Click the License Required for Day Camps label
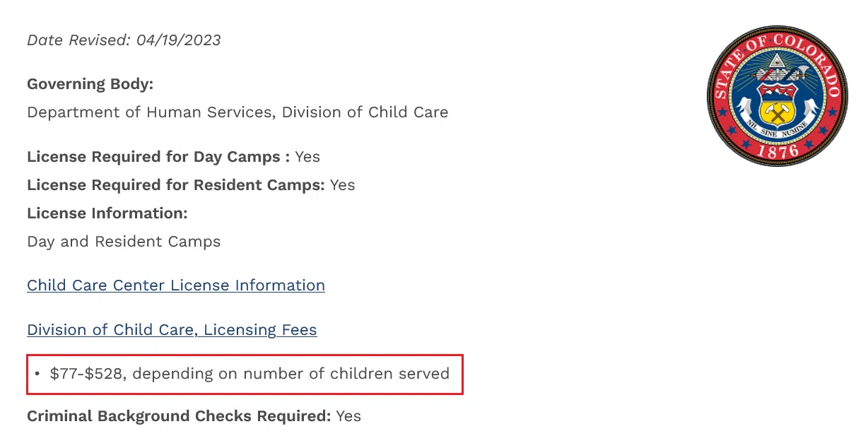The height and width of the screenshot is (436, 868). point(158,157)
